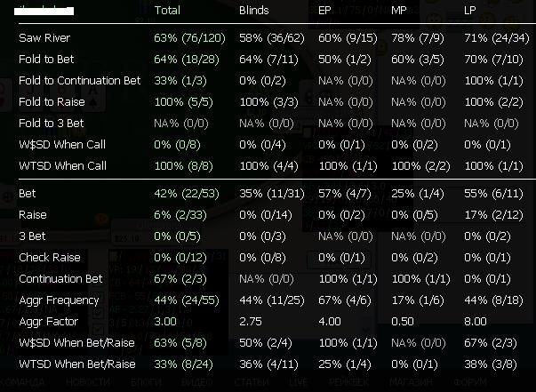This screenshot has width=536, height=392.
Task: Select the Total column header
Action: pyautogui.click(x=167, y=11)
